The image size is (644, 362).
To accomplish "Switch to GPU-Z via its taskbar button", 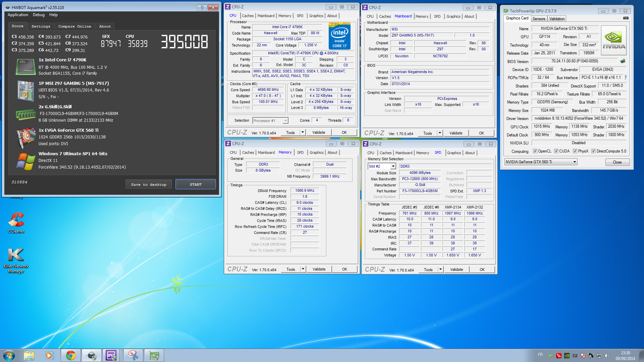I will (x=154, y=355).
